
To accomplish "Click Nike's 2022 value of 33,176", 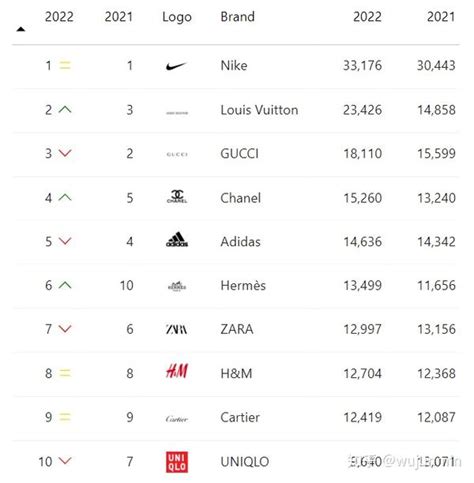I will point(362,65).
